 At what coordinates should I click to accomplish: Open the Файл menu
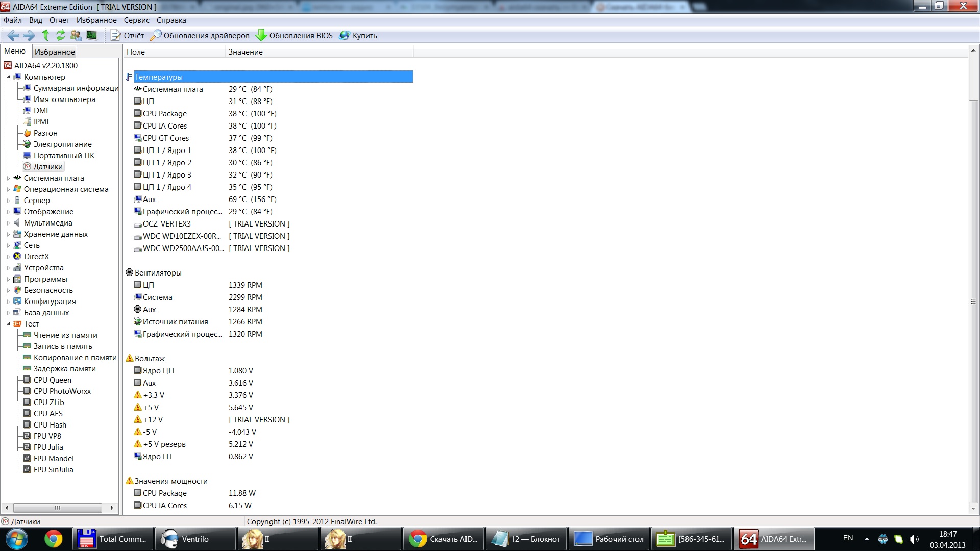[x=13, y=20]
